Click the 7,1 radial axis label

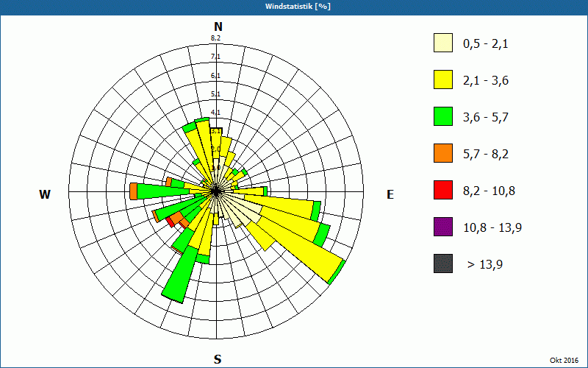[215, 57]
